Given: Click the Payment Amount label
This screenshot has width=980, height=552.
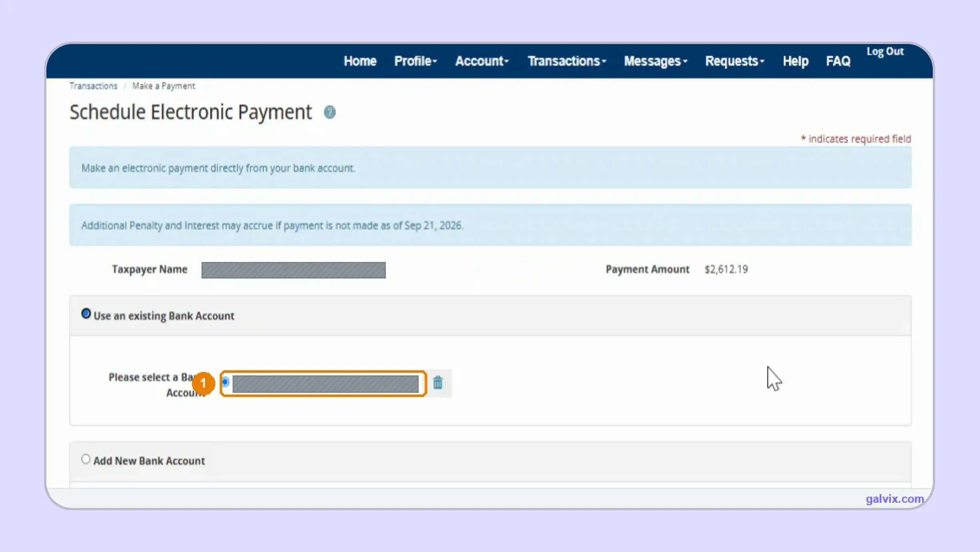Looking at the screenshot, I should (x=647, y=269).
